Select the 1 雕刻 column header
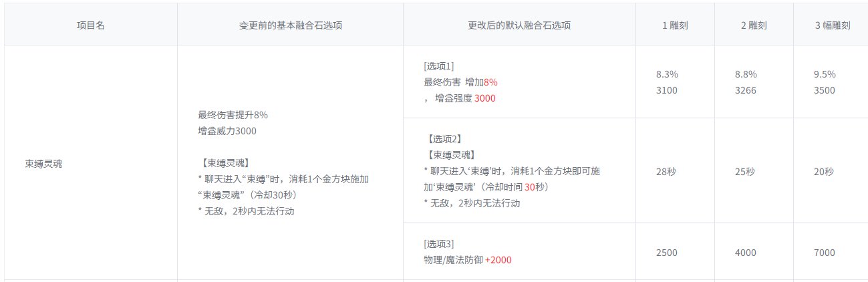Screen dimensions: 868x282 (x=675, y=25)
